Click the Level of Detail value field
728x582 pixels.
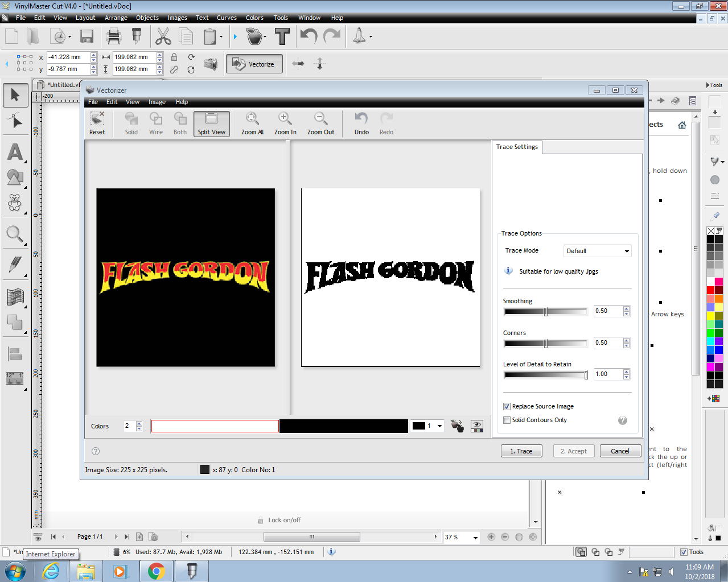pyautogui.click(x=608, y=374)
